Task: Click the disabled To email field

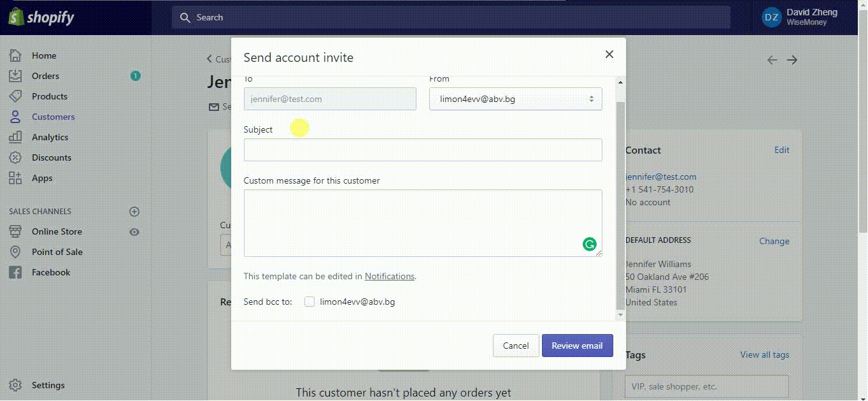Action: coord(330,99)
